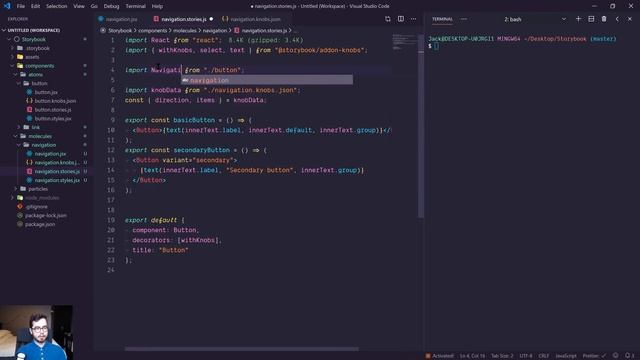Click the Split Terminal icon

tap(591, 19)
